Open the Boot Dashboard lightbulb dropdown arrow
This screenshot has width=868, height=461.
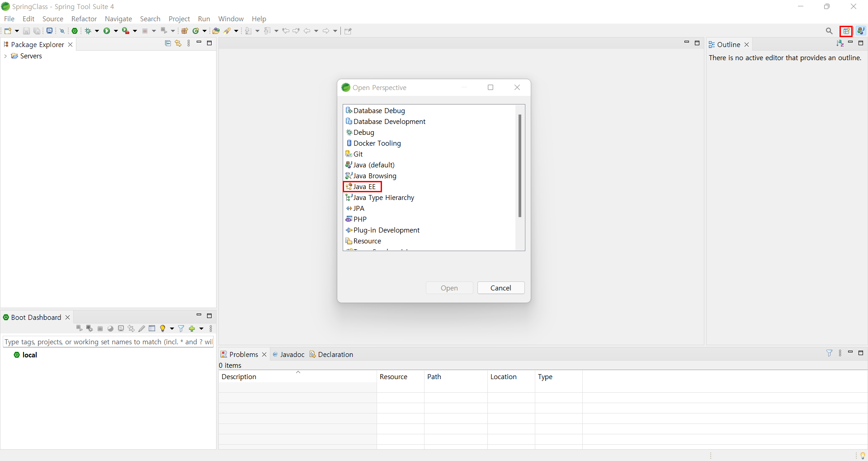tap(172, 328)
